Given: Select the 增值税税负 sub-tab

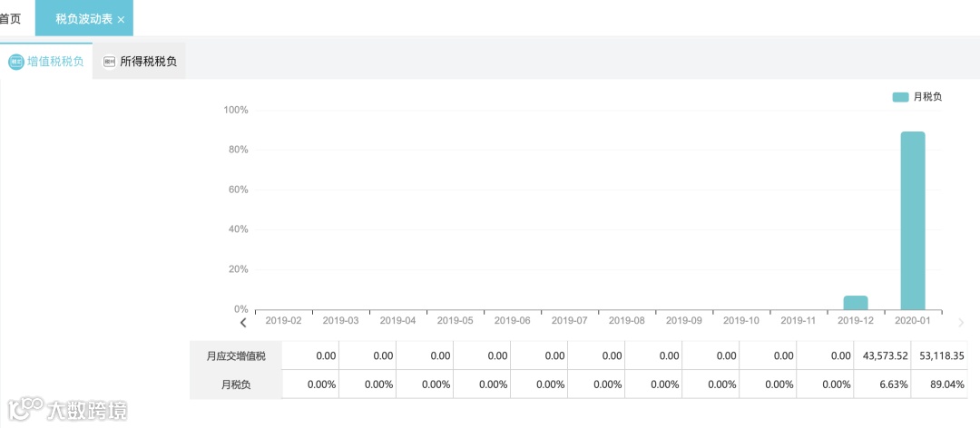Looking at the screenshot, I should click(55, 63).
